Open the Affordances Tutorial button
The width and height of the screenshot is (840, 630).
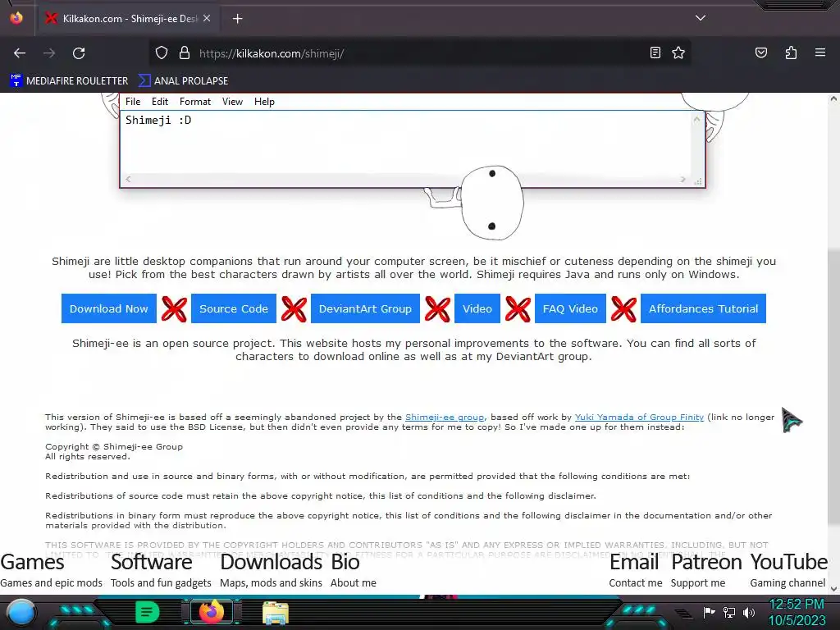(703, 308)
